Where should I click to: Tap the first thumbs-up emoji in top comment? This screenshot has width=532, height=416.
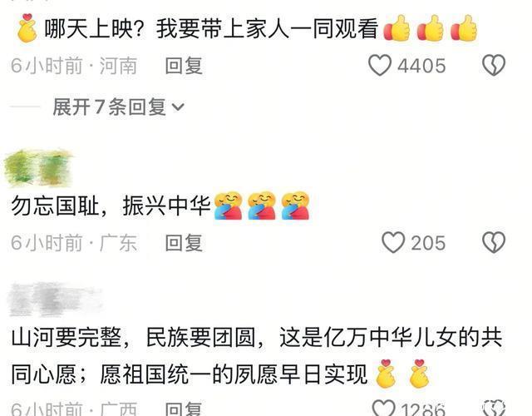(x=397, y=28)
